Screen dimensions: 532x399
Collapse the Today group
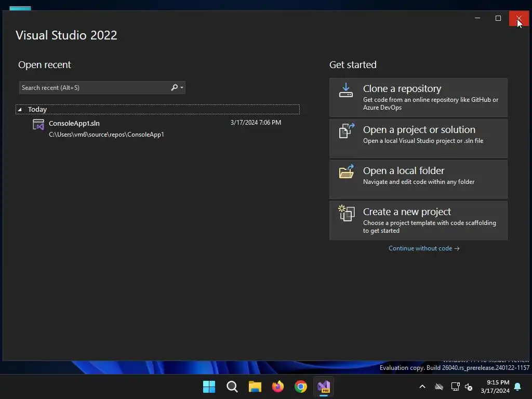[x=20, y=110]
